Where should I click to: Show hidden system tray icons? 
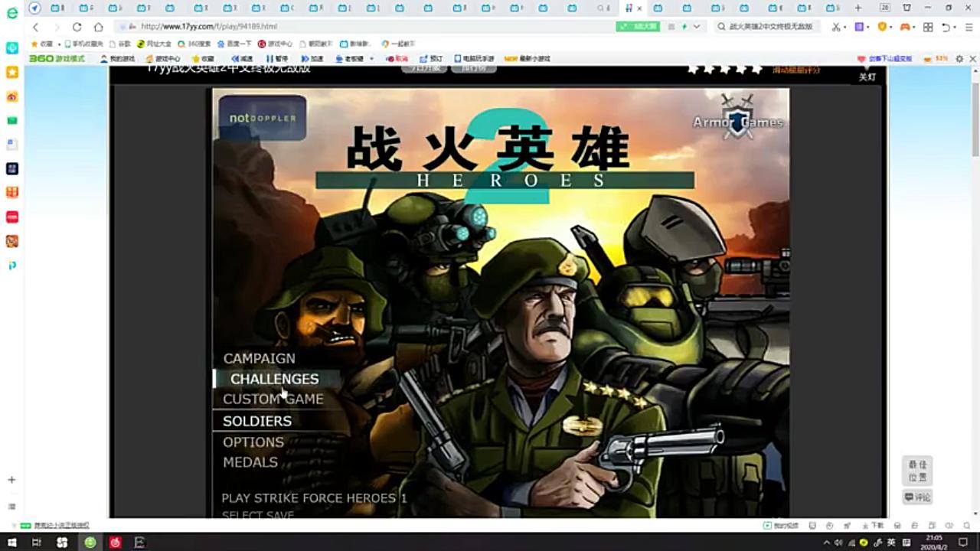tap(826, 542)
